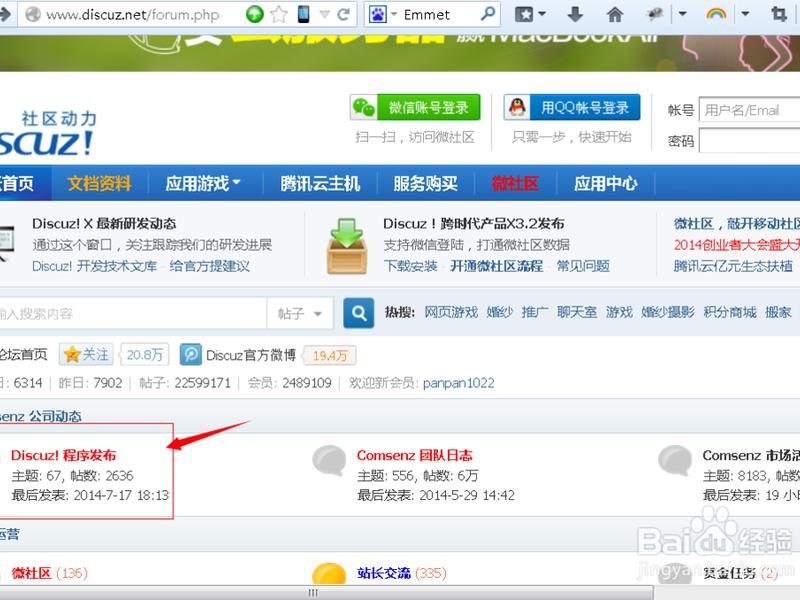Screen dimensions: 800x600
Task: Click the 19.4万 weibo count badge
Action: tap(330, 356)
